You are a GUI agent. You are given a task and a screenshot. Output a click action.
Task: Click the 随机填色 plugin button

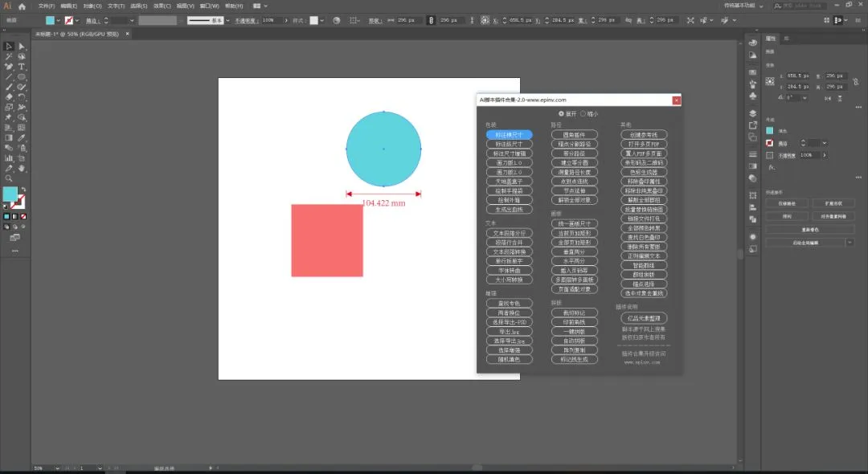[510, 359]
